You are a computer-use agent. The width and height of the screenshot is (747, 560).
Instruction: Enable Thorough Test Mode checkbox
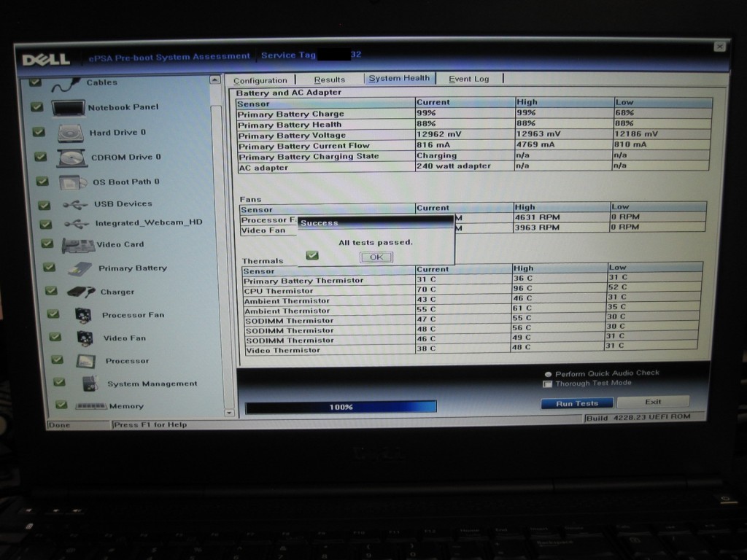[x=547, y=384]
